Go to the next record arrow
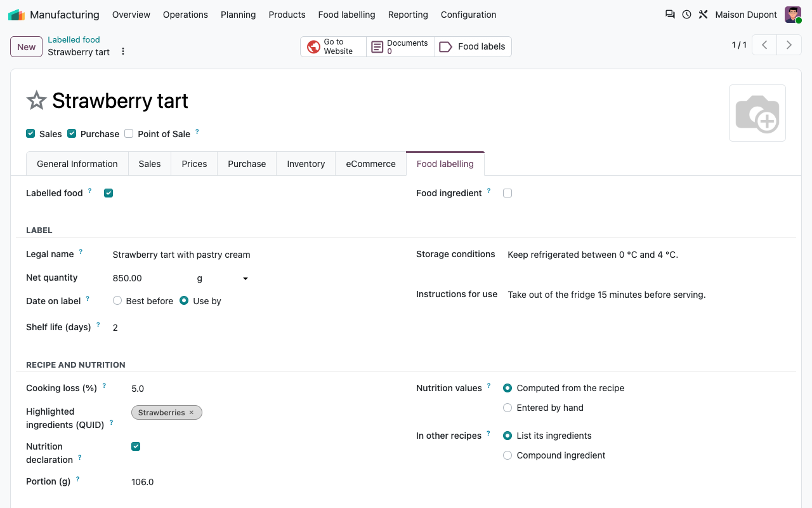 [789, 45]
